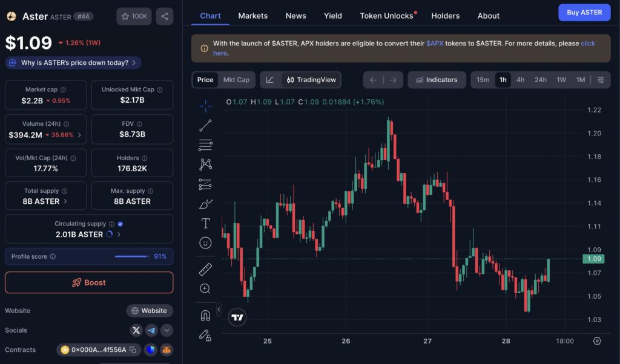The height and width of the screenshot is (364, 620).
Task: Show Profile score info tooltip
Action: [x=53, y=256]
